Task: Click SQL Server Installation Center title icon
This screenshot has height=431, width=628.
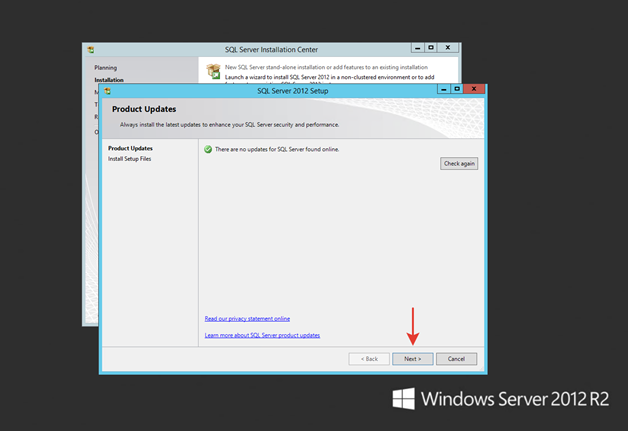Action: pos(91,50)
